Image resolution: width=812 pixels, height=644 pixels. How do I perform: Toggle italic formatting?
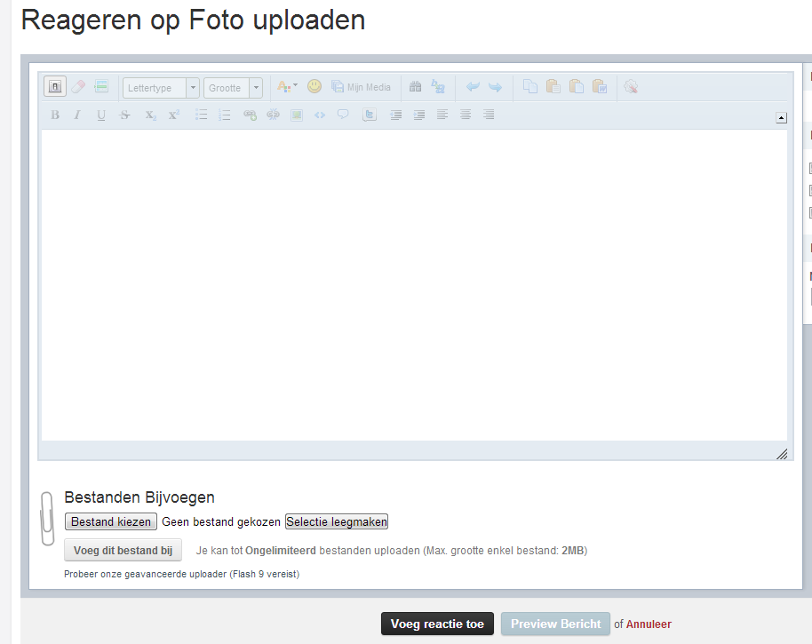pyautogui.click(x=77, y=115)
